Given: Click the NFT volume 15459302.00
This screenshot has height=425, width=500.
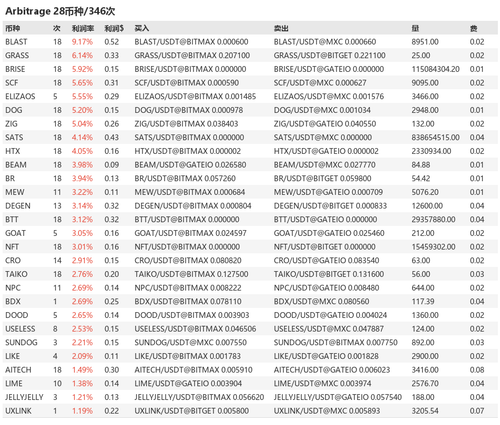Looking at the screenshot, I should pos(434,247).
